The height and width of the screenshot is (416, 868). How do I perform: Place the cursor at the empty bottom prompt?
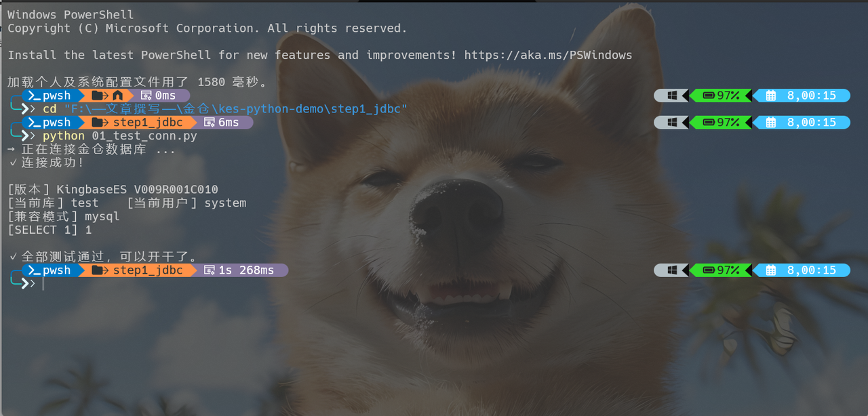[x=43, y=284]
